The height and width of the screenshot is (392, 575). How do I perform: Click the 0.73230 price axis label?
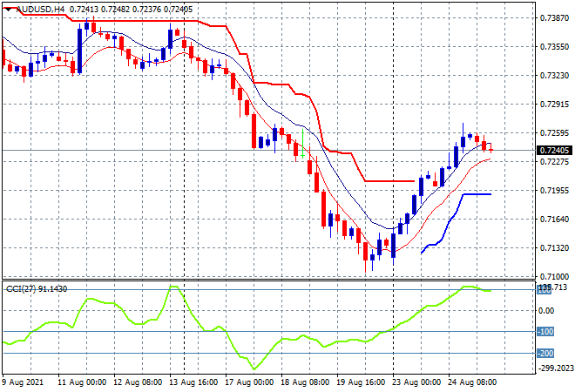[x=554, y=75]
